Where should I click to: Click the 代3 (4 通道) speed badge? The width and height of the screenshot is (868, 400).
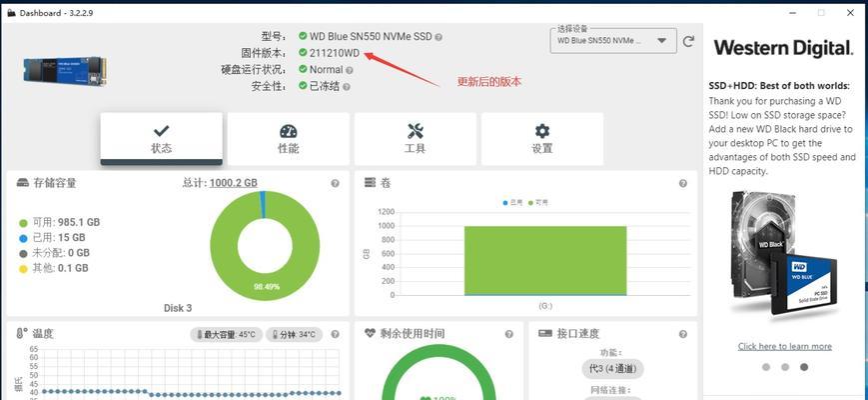(613, 368)
